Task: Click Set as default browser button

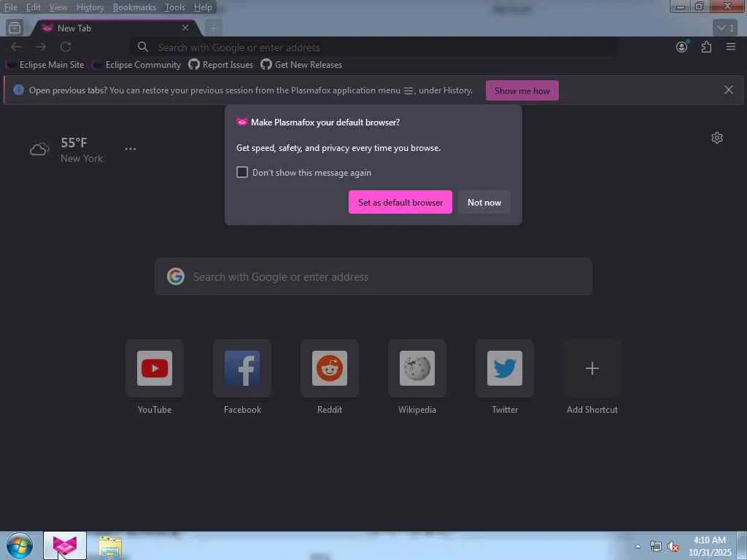Action: tap(400, 203)
